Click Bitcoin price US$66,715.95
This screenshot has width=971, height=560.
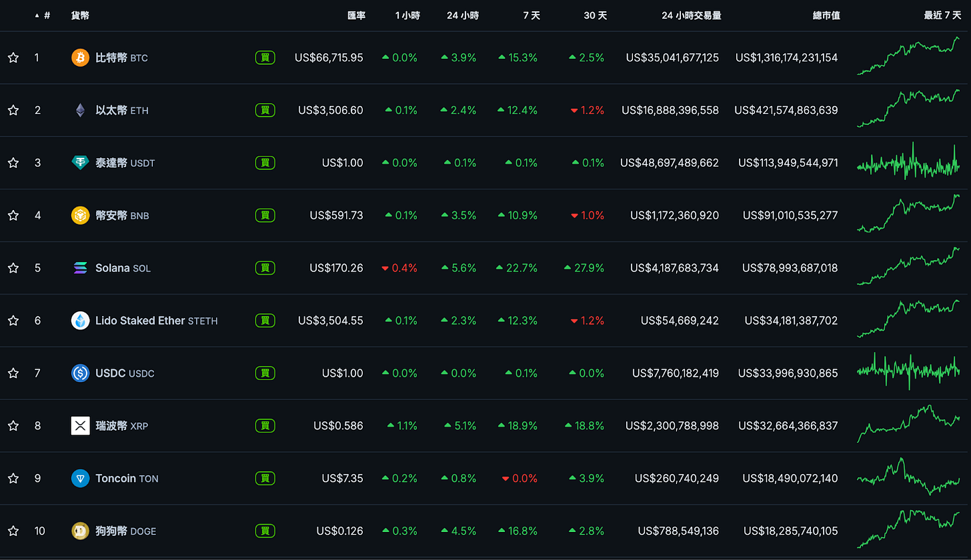point(329,58)
